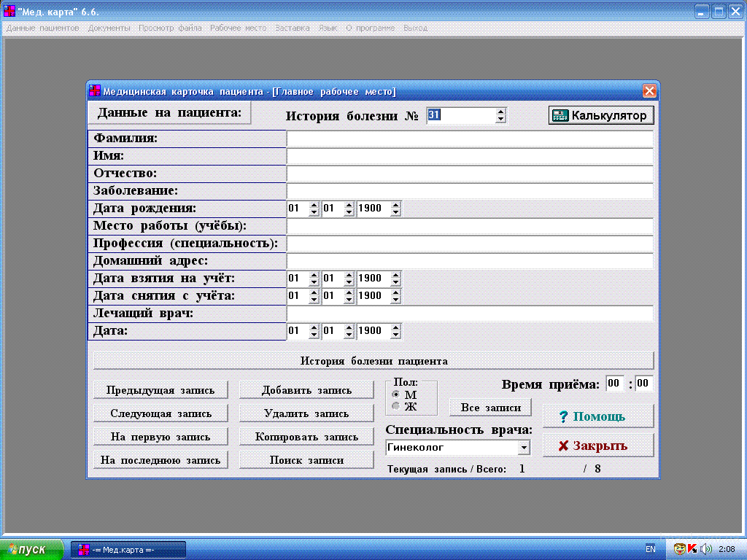Image resolution: width=747 pixels, height=560 pixels.
Task: Select the М gender radio button
Action: point(396,394)
